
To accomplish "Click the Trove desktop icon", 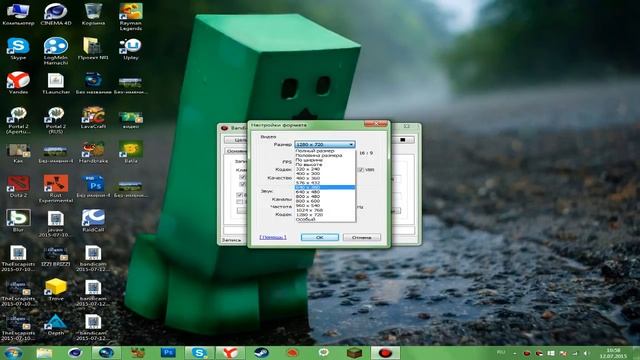I will (56, 290).
